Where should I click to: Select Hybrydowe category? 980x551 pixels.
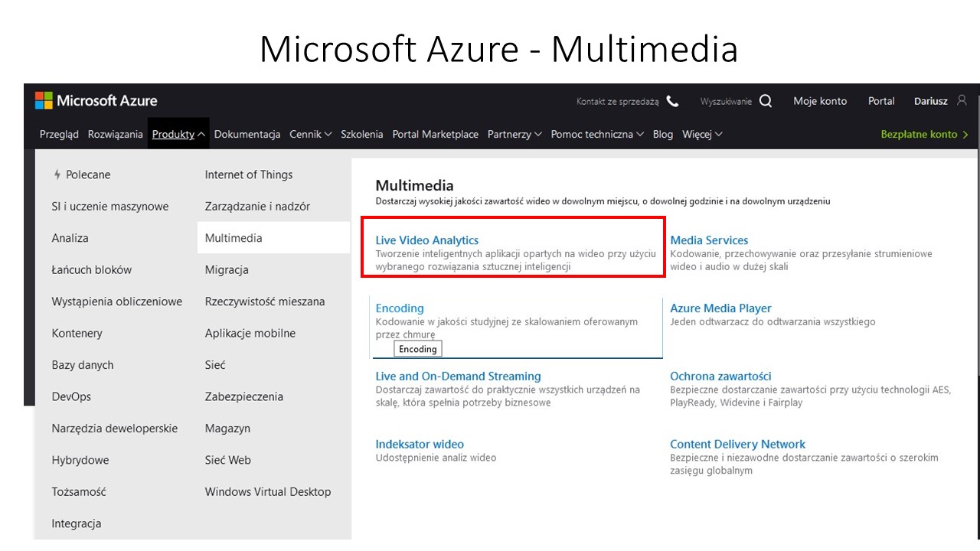(80, 460)
